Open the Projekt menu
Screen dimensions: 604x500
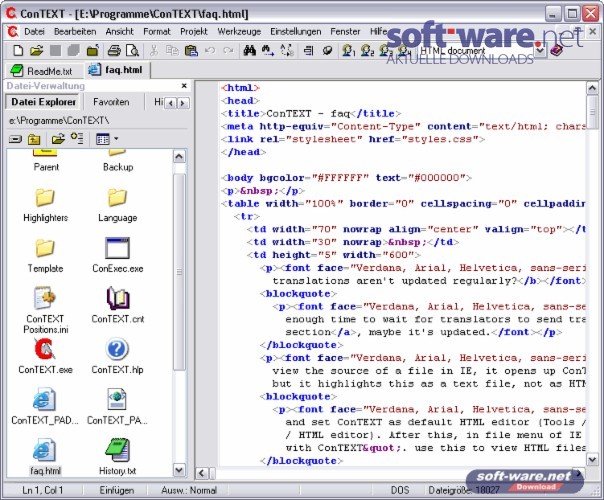(194, 32)
